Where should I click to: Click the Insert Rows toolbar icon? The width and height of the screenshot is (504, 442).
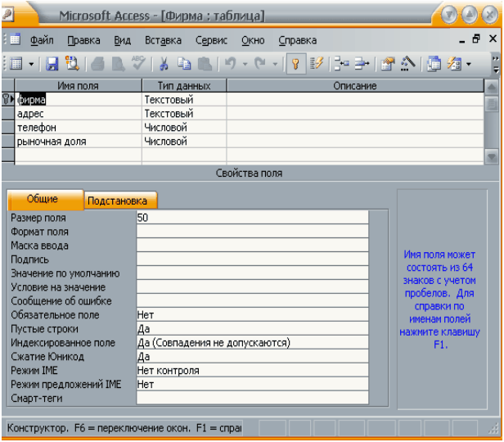pyautogui.click(x=342, y=63)
